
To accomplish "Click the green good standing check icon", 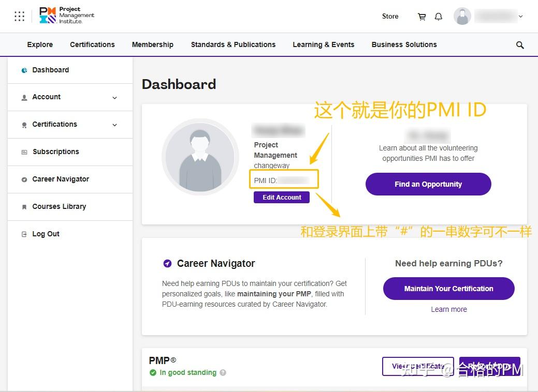I will tap(153, 372).
